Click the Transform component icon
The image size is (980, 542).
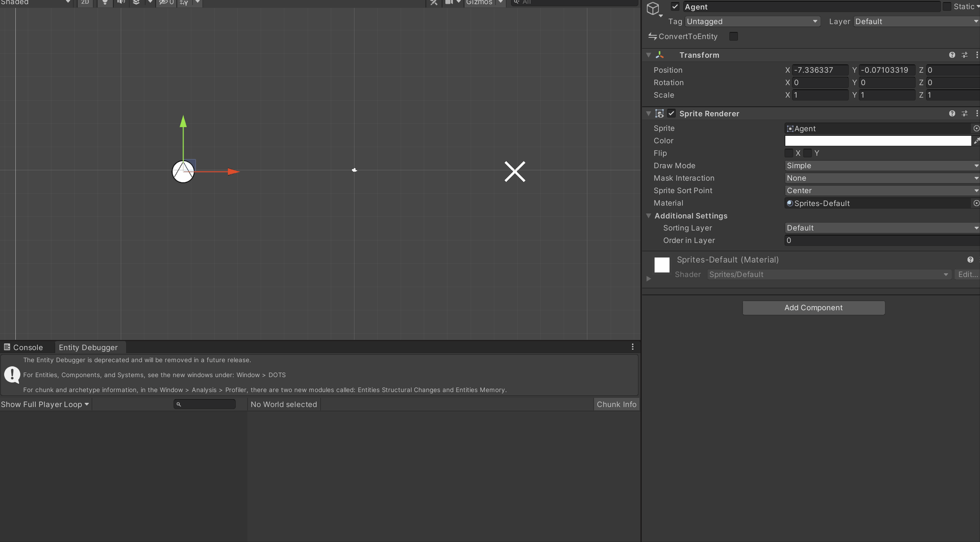[660, 55]
